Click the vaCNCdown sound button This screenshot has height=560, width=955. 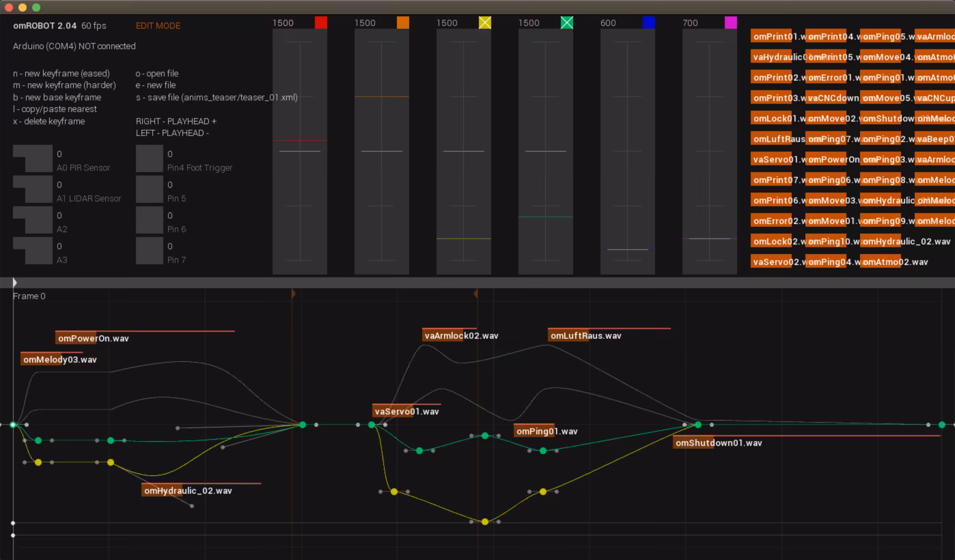click(x=826, y=98)
